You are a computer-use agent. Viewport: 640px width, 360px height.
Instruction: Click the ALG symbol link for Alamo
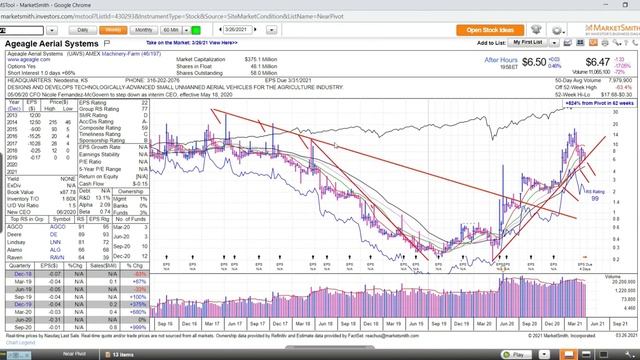click(55, 250)
